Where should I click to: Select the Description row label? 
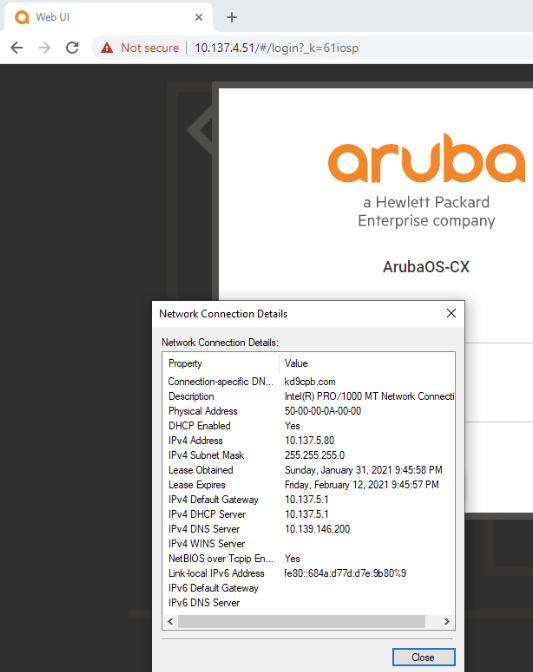point(191,396)
